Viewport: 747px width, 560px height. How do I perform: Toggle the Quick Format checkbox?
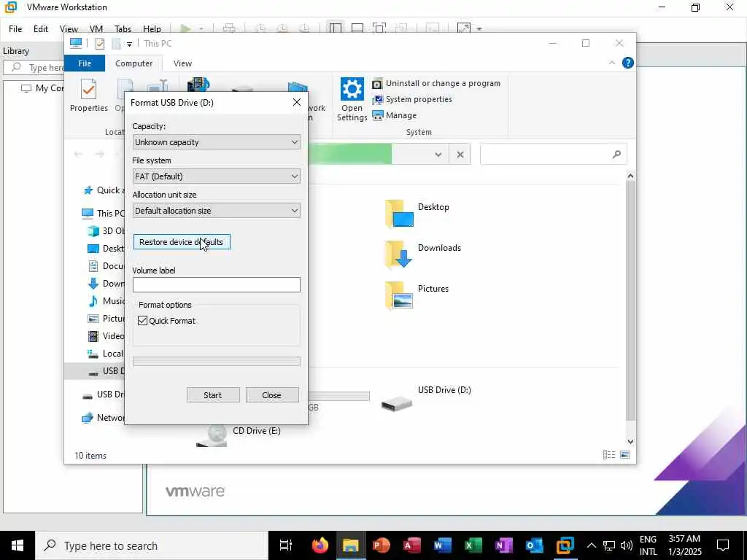point(142,321)
